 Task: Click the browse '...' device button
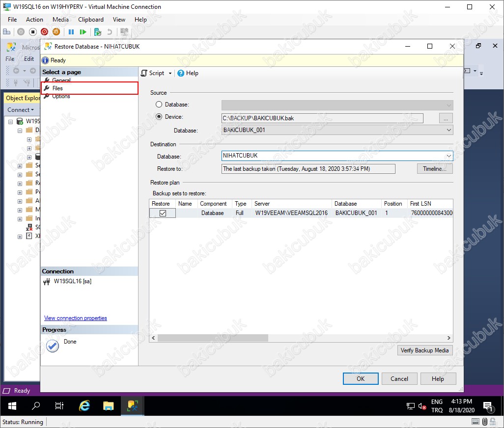click(446, 118)
